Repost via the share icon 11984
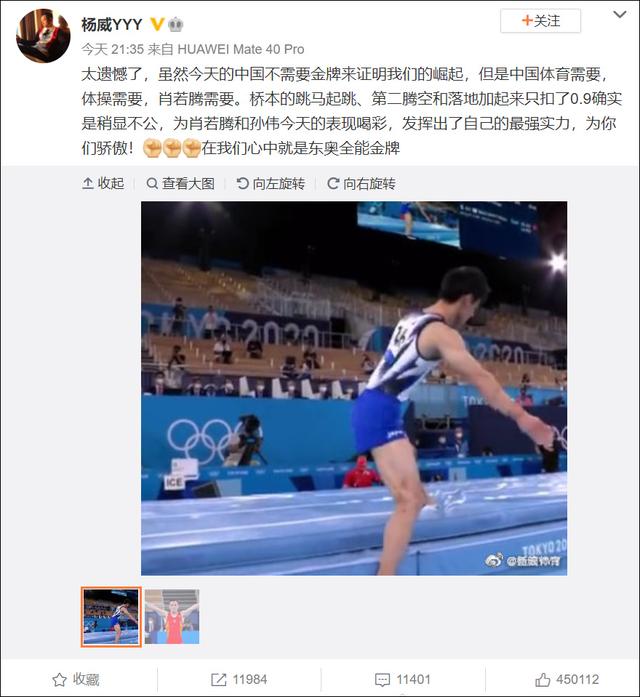 point(239,679)
